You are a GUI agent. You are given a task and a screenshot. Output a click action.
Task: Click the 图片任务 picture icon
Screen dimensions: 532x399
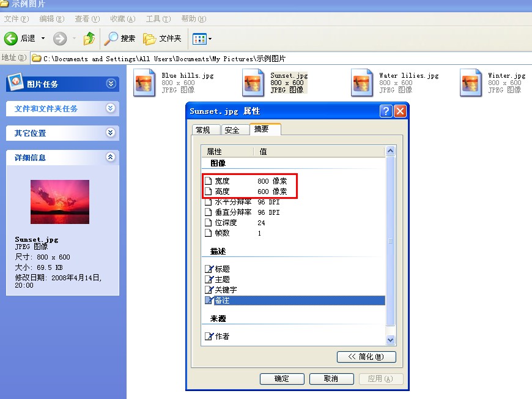15,82
